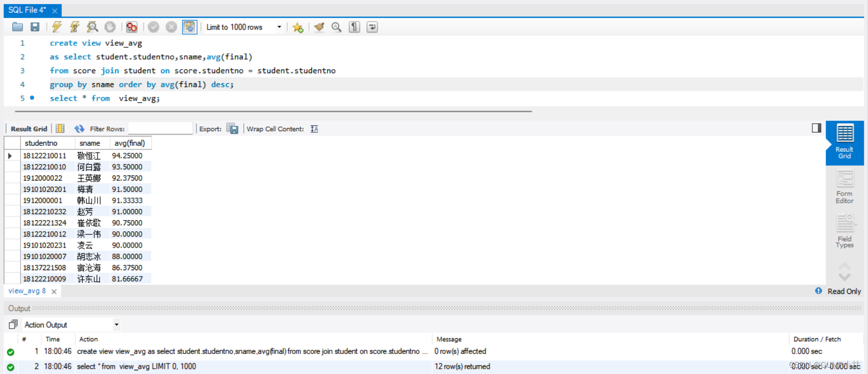Save the SQL script to file
This screenshot has height=374, width=868.
pos(35,27)
